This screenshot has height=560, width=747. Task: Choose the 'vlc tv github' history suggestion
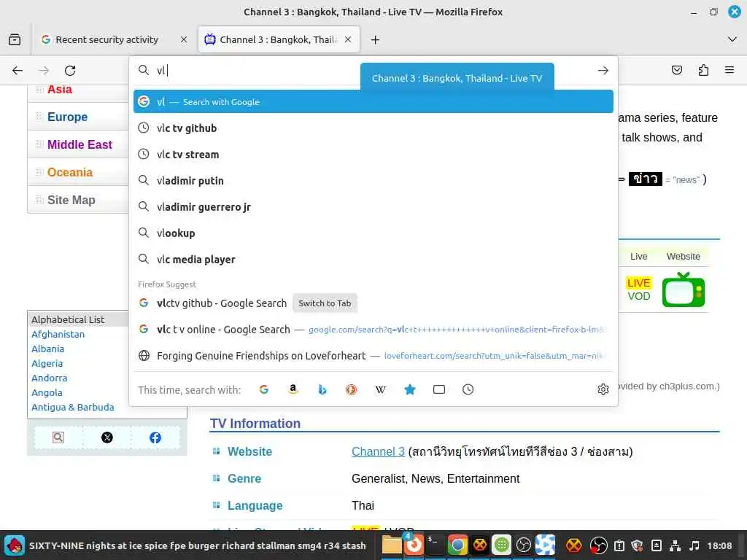tap(373, 128)
